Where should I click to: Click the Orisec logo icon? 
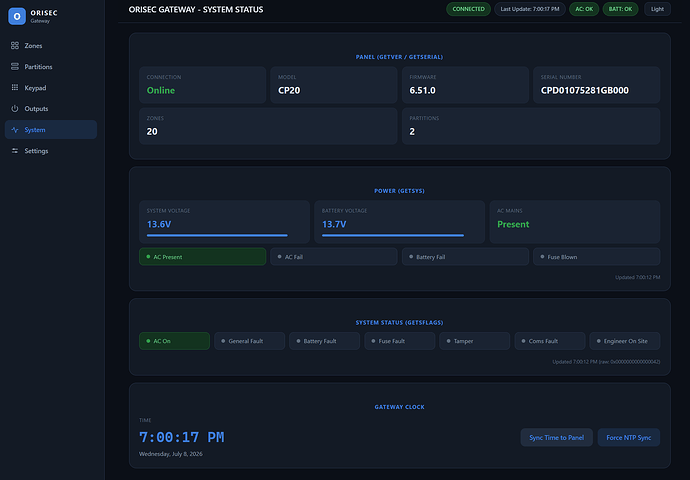point(17,16)
